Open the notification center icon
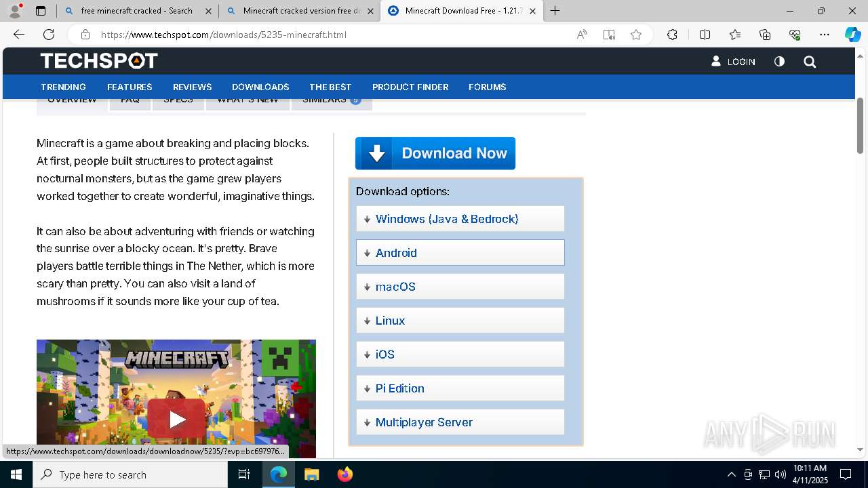 click(846, 474)
